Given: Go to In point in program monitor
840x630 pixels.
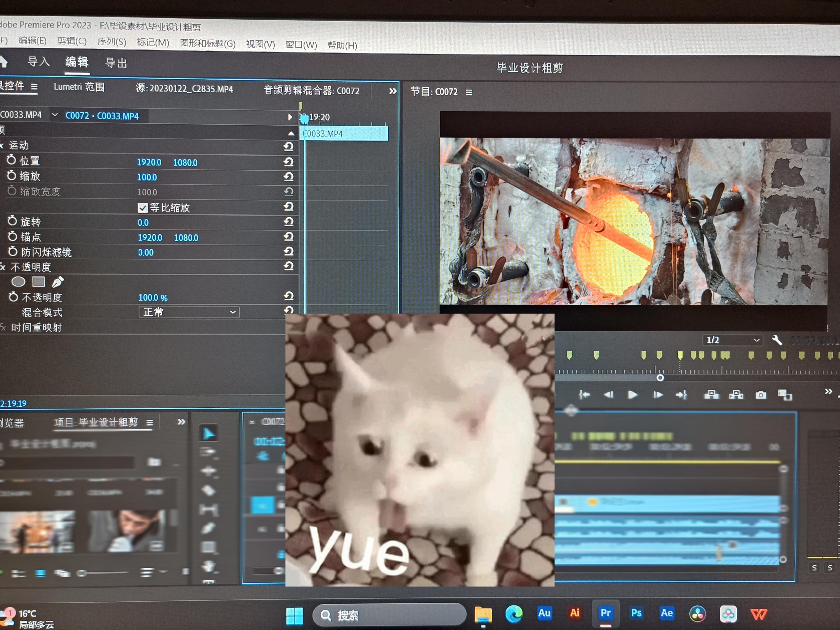Looking at the screenshot, I should click(x=584, y=395).
